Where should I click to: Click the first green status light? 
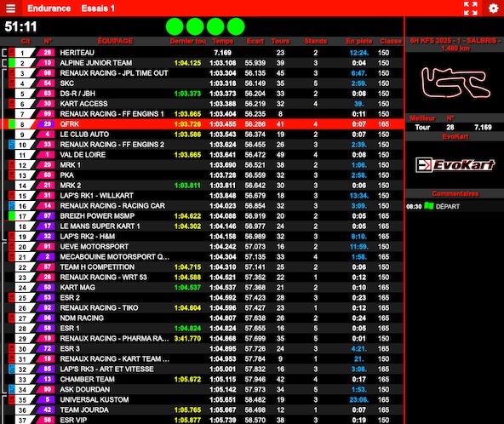175,26
